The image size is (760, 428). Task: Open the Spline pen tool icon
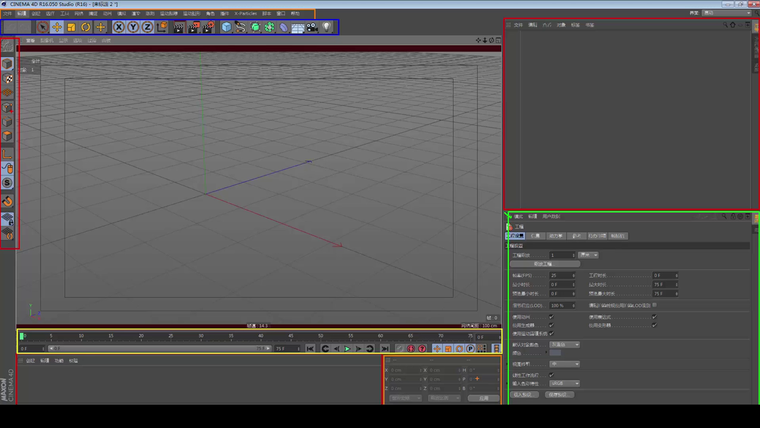241,27
